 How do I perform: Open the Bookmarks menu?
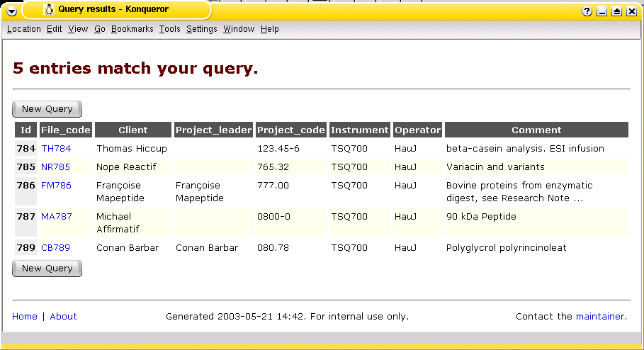coord(132,29)
